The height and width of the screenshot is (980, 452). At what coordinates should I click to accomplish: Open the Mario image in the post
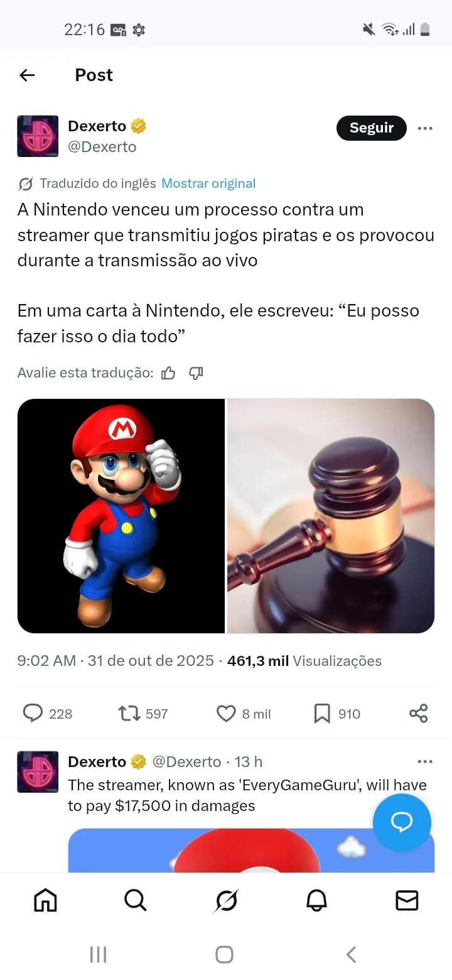tap(121, 516)
